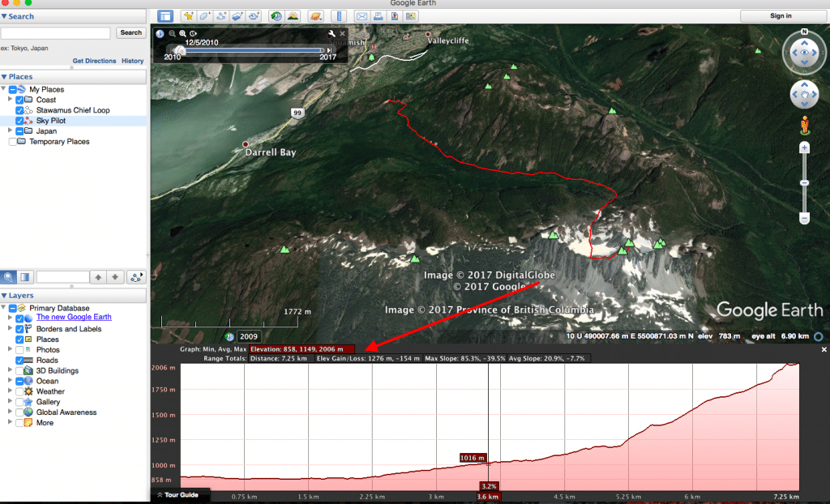Select the Add Placemark tool
The height and width of the screenshot is (504, 830).
point(186,15)
